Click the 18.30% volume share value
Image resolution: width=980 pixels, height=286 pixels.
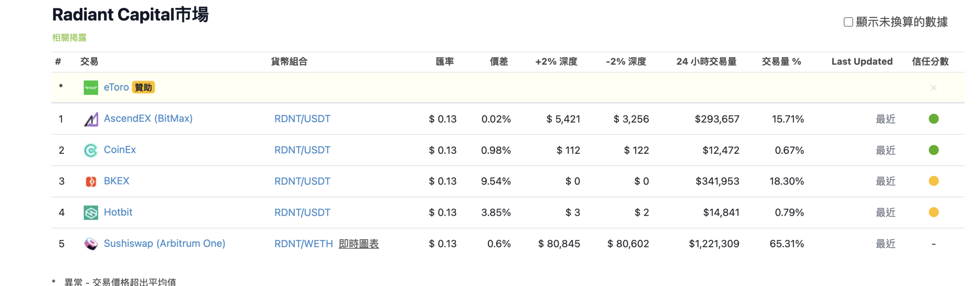[787, 181]
